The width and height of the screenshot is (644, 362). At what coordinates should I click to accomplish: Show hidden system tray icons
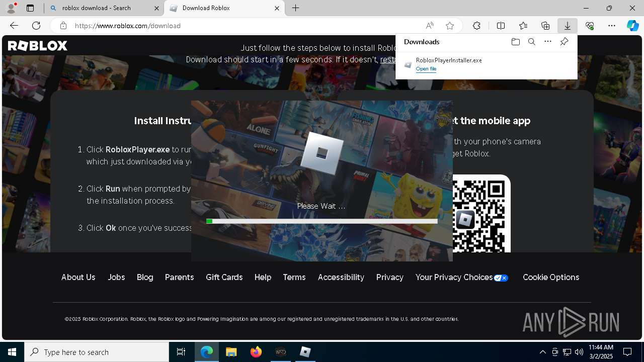tap(542, 352)
